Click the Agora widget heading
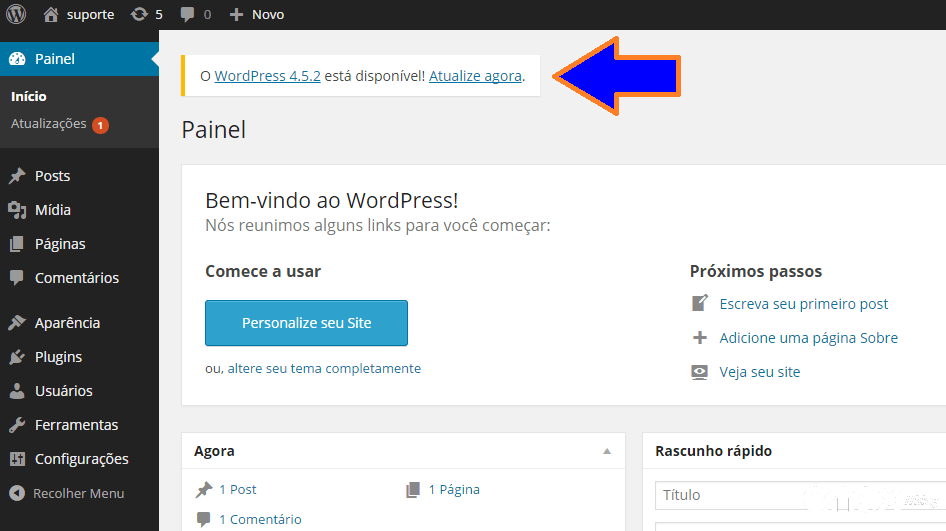946x531 pixels. click(x=214, y=451)
